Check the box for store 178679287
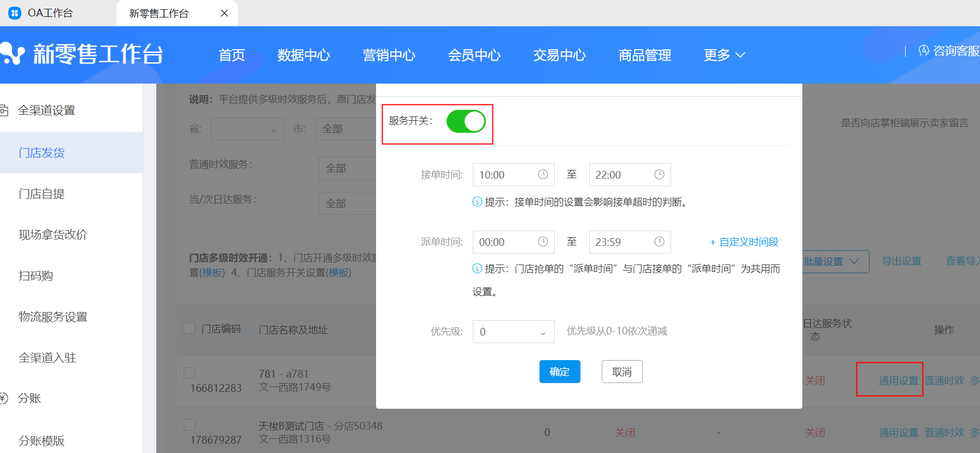 pyautogui.click(x=190, y=425)
